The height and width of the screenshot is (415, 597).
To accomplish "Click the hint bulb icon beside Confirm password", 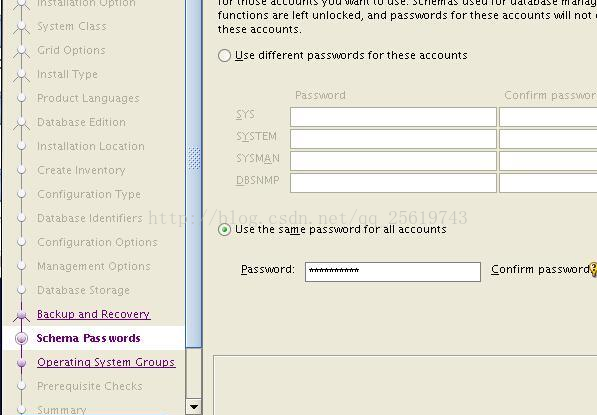I will [x=593, y=269].
